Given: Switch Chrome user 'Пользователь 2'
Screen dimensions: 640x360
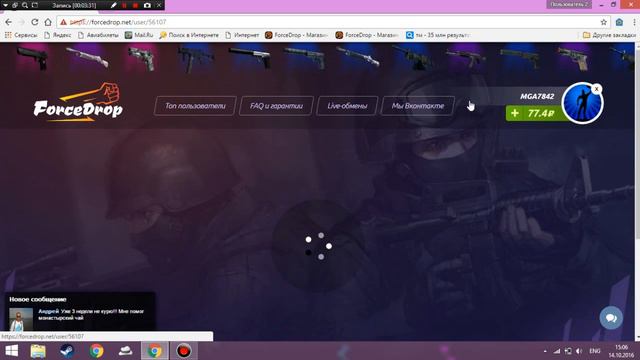Looking at the screenshot, I should point(569,4).
